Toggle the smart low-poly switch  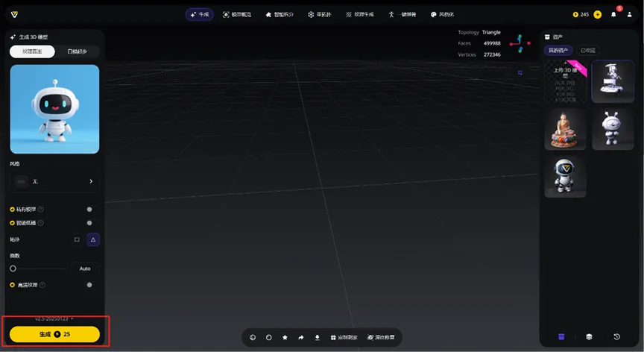90,223
